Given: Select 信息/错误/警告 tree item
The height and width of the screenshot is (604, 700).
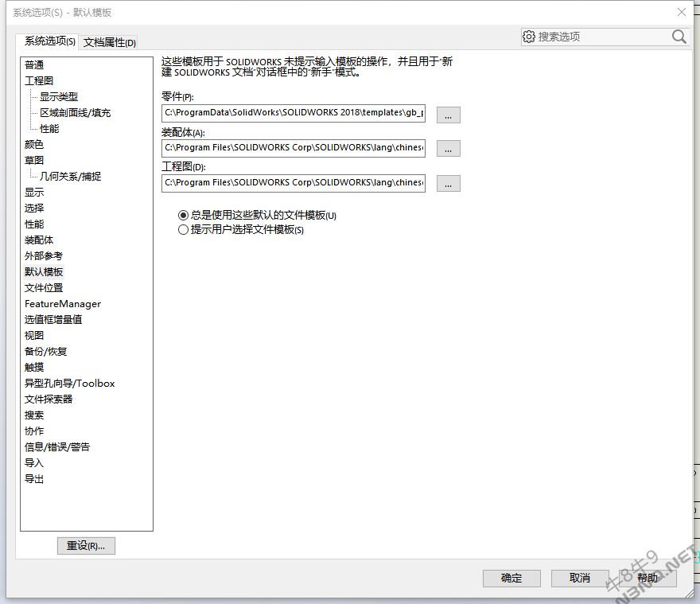Looking at the screenshot, I should 57,447.
